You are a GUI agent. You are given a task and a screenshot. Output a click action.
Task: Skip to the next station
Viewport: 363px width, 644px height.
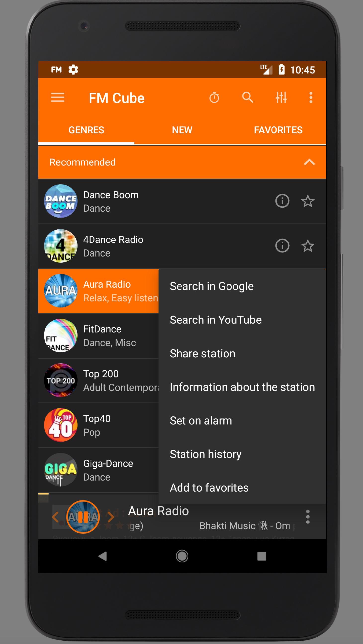(x=111, y=517)
